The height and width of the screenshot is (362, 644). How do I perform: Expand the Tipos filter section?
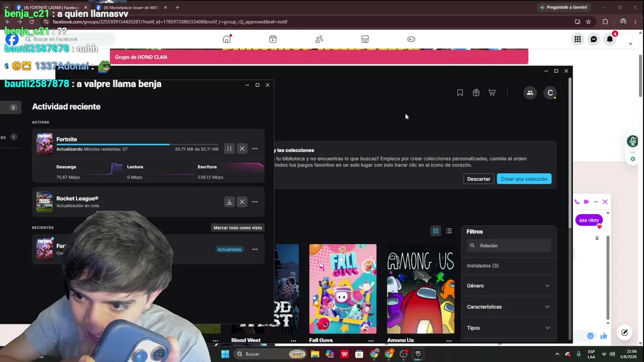[x=508, y=328]
